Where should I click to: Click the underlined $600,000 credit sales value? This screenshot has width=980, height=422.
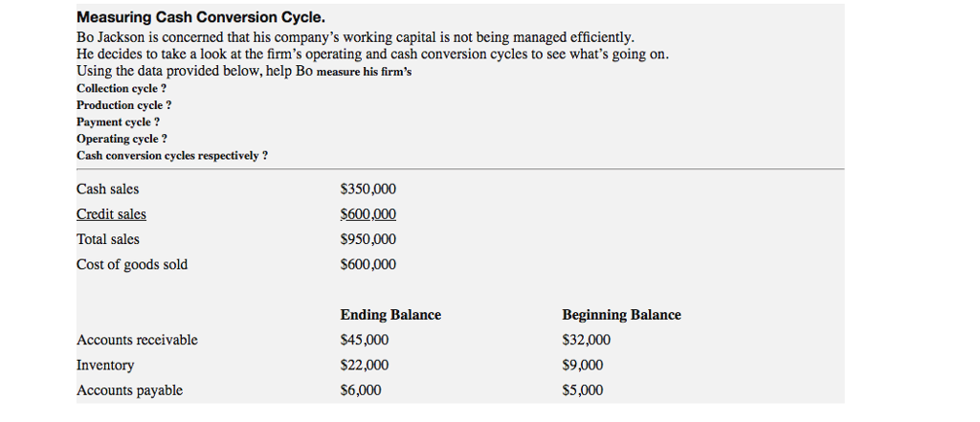coord(368,214)
